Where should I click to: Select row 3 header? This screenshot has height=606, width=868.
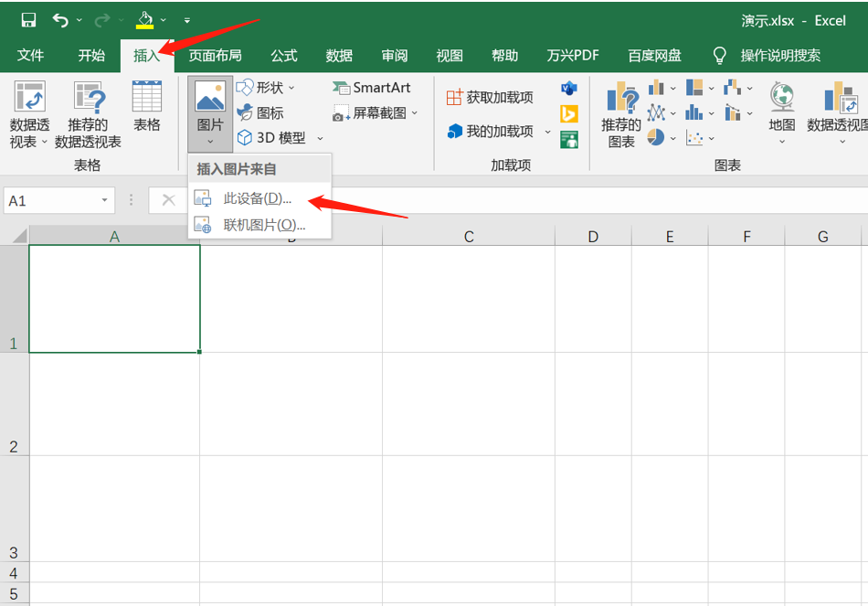coord(14,509)
